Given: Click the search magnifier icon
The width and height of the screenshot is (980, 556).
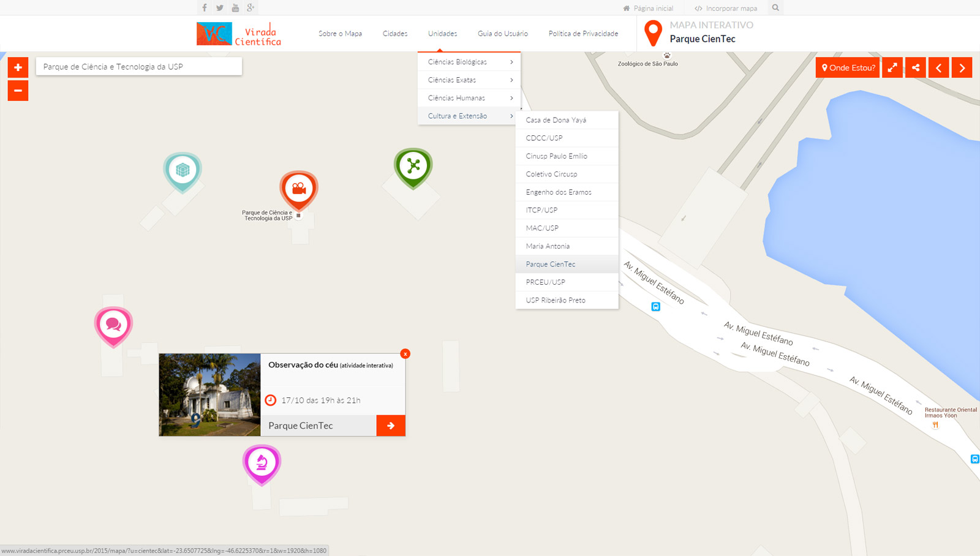Looking at the screenshot, I should coord(775,8).
